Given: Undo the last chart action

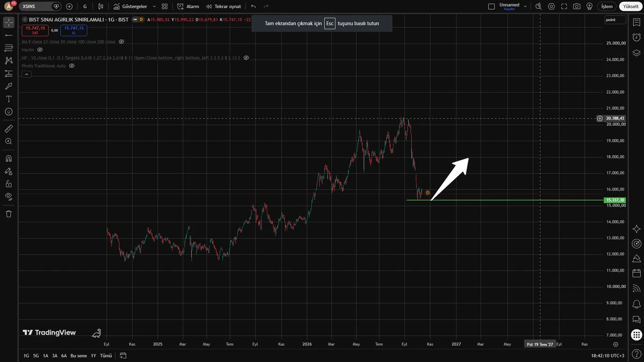Looking at the screenshot, I should click(253, 6).
